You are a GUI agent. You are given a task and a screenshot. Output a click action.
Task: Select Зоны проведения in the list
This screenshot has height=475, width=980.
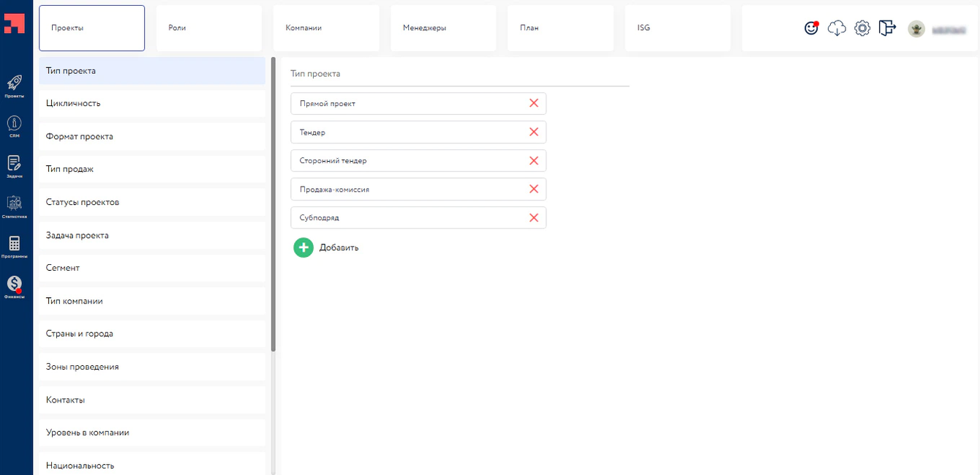pyautogui.click(x=152, y=367)
